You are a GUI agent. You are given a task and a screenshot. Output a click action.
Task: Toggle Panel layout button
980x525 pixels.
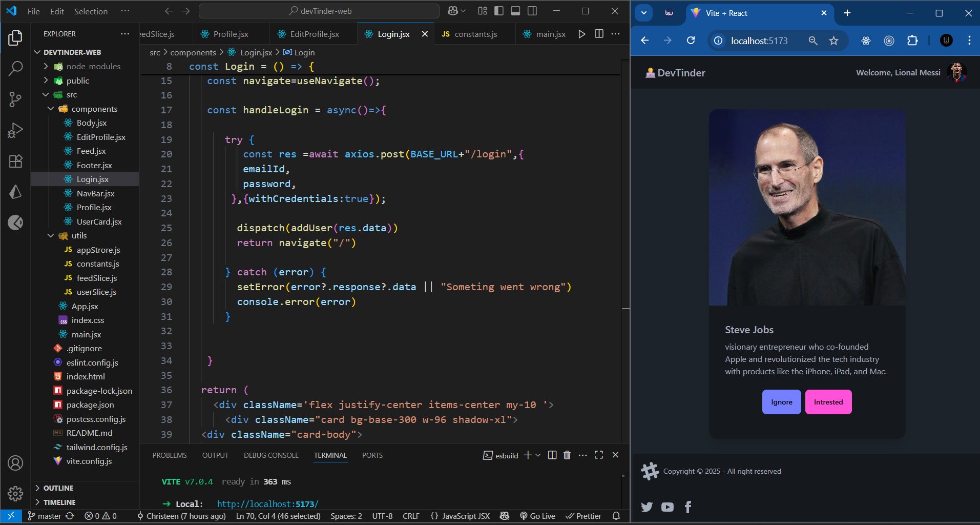[516, 11]
